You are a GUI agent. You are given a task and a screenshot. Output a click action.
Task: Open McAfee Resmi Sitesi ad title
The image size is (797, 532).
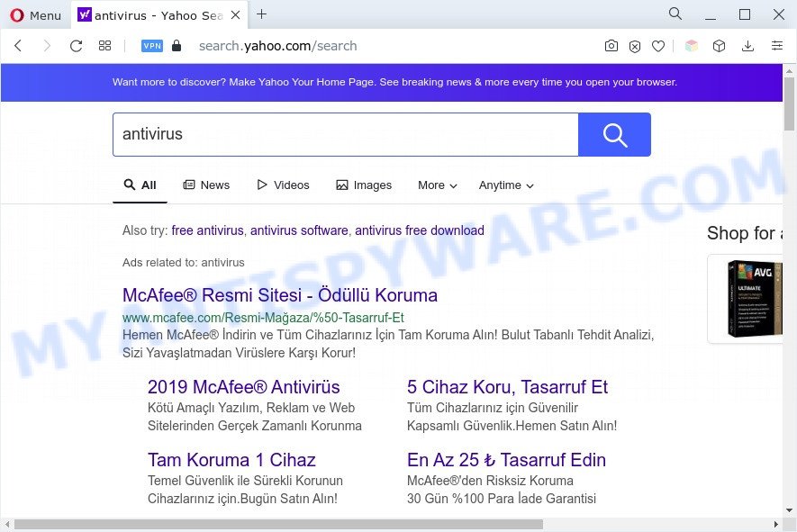click(x=280, y=295)
